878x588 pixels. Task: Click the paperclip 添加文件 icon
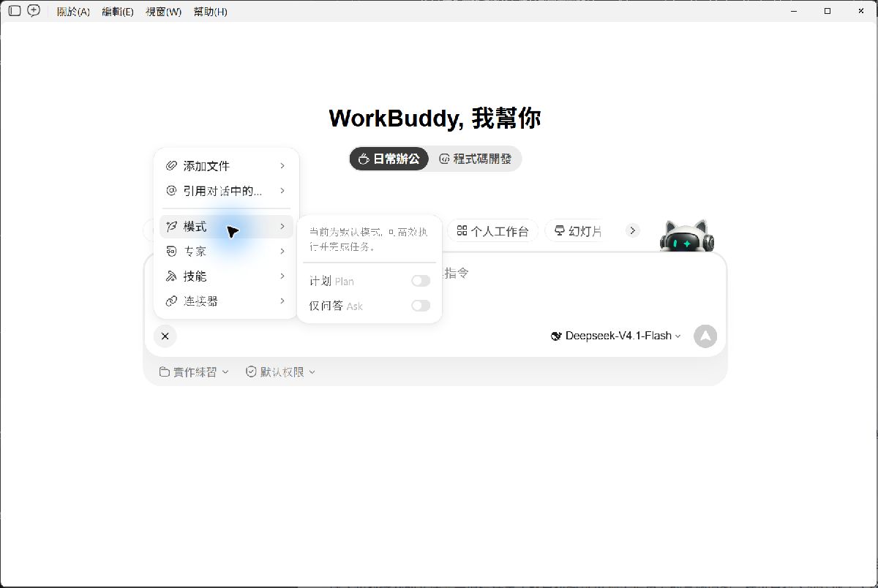pos(171,166)
